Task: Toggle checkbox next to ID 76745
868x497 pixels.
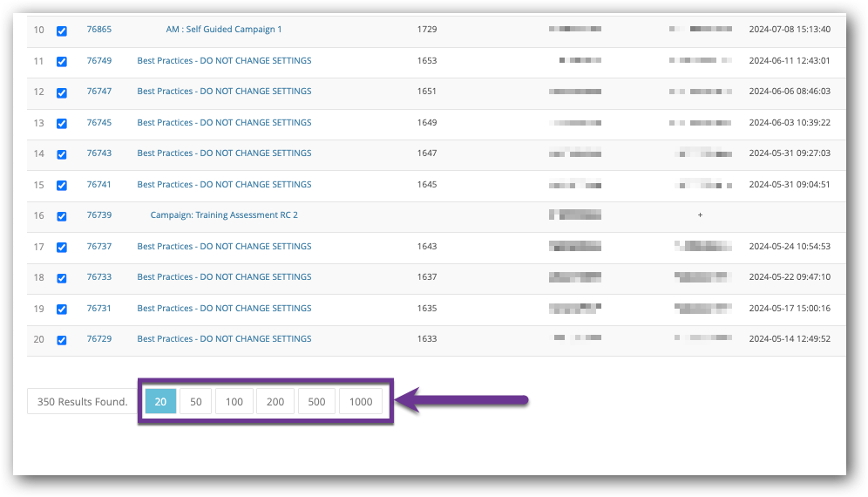Action: point(62,123)
